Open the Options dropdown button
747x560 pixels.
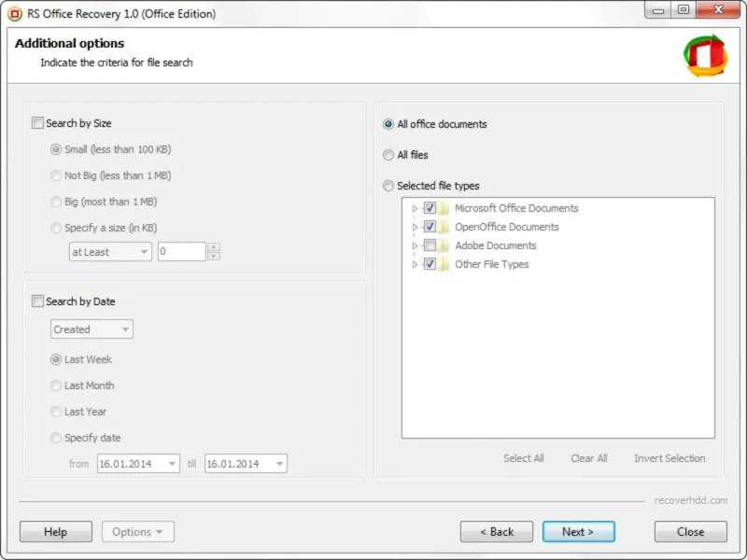[x=137, y=531]
